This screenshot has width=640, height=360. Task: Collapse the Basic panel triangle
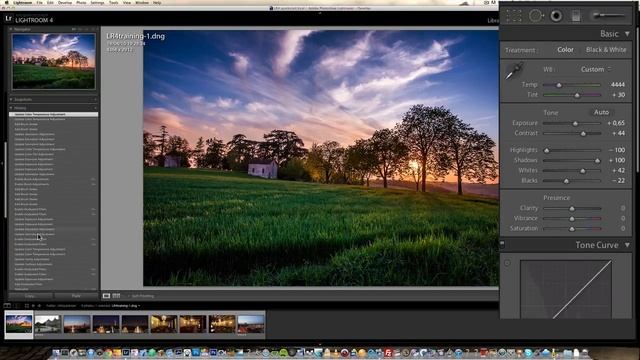tap(627, 34)
